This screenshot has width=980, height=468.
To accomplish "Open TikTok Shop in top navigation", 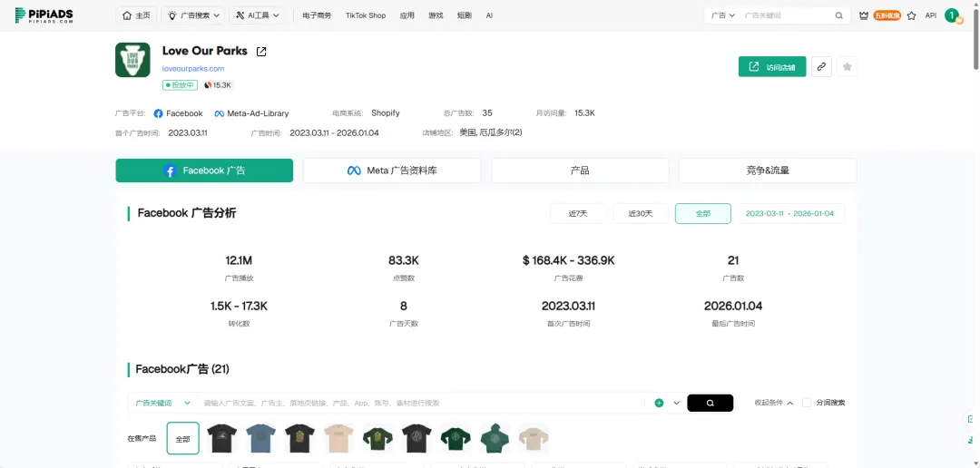I will click(366, 15).
